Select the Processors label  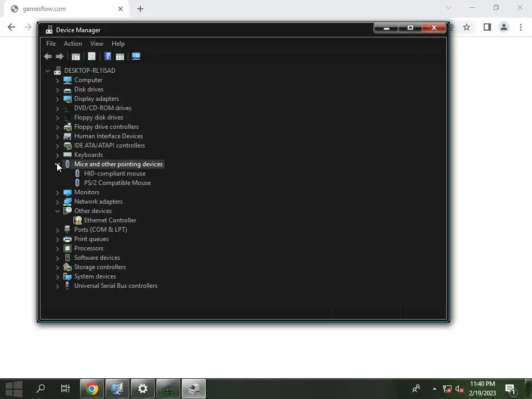coord(88,248)
